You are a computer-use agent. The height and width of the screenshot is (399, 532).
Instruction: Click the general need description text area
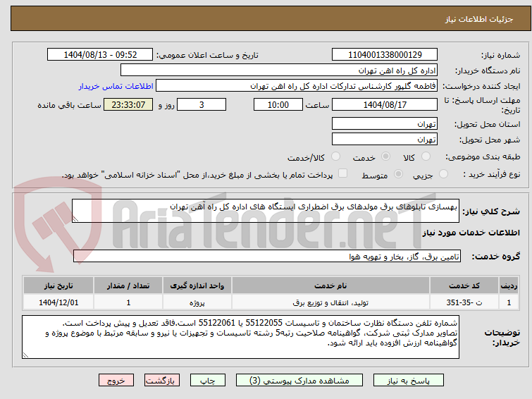click(266, 211)
